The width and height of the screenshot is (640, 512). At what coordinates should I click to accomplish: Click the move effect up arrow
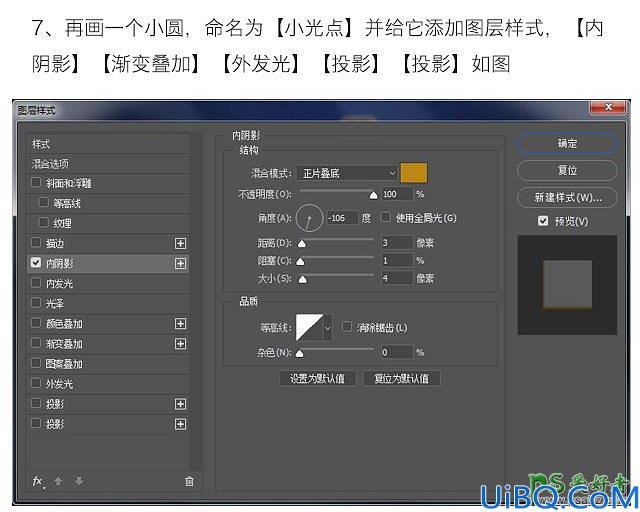coord(58,481)
